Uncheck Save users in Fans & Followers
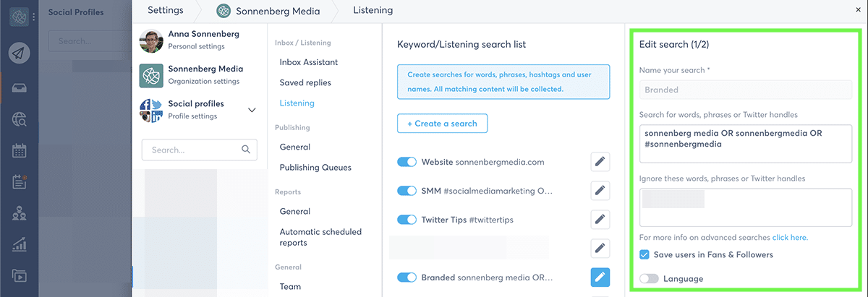The width and height of the screenshot is (868, 297). 644,254
